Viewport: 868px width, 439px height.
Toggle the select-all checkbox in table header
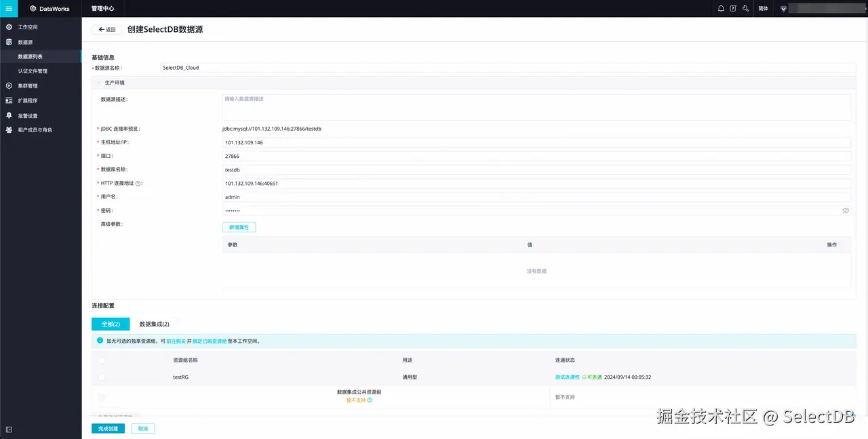point(102,360)
